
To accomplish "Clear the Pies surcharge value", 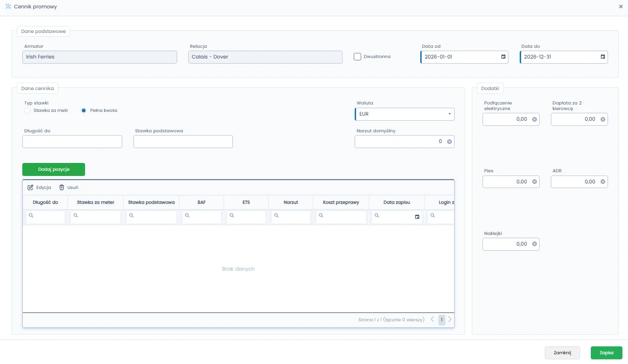I will coord(534,182).
